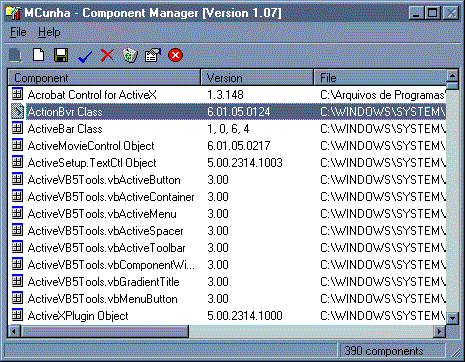This screenshot has width=465, height=362.
Task: Click icon beside Acrobat Control for ActiveX
Action: tap(17, 94)
